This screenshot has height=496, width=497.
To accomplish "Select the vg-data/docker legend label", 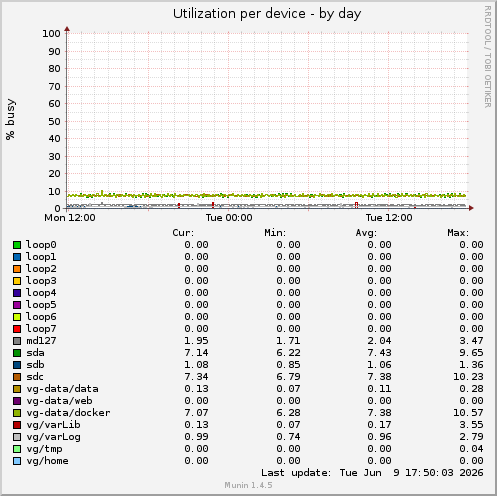I will point(68,413).
